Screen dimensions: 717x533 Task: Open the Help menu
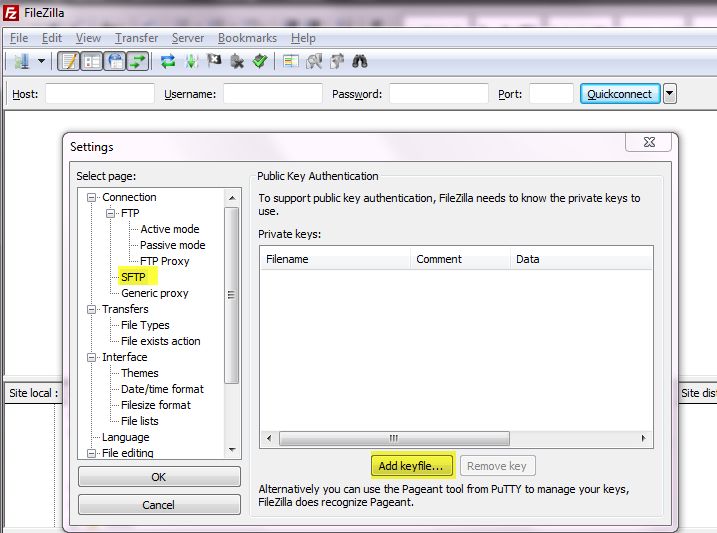coord(303,38)
